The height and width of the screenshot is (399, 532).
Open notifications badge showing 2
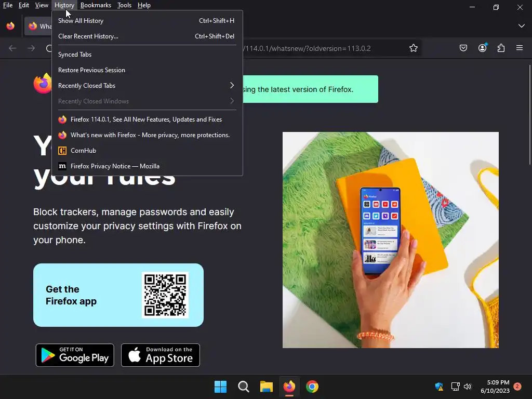coord(517,387)
